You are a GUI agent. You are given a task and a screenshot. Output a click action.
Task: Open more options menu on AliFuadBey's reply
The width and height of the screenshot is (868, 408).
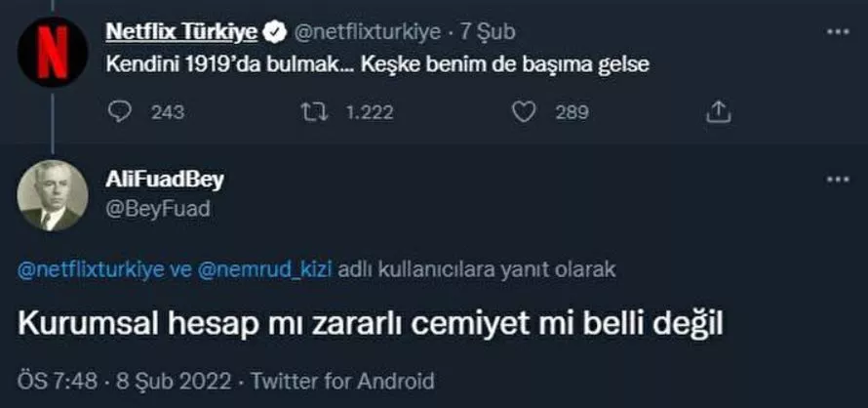coord(837,182)
